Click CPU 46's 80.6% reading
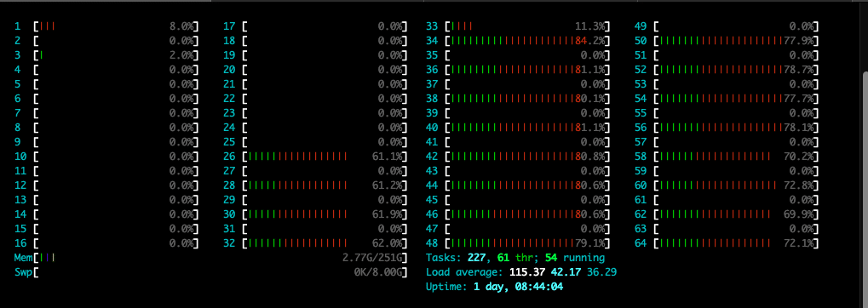 pyautogui.click(x=589, y=214)
